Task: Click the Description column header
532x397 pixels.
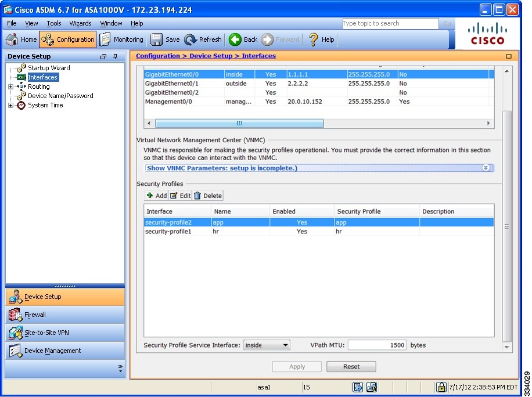Action: click(456, 211)
